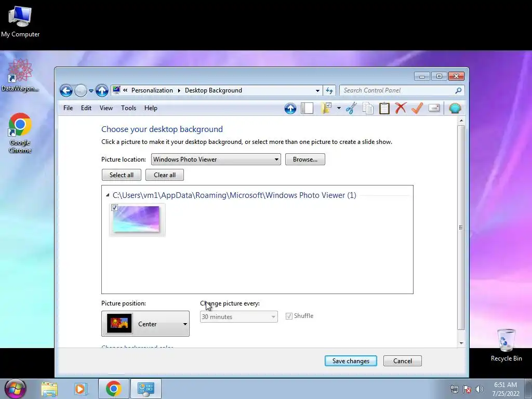Click the Browse... button
Screen dimensions: 532x399
[x=305, y=159]
